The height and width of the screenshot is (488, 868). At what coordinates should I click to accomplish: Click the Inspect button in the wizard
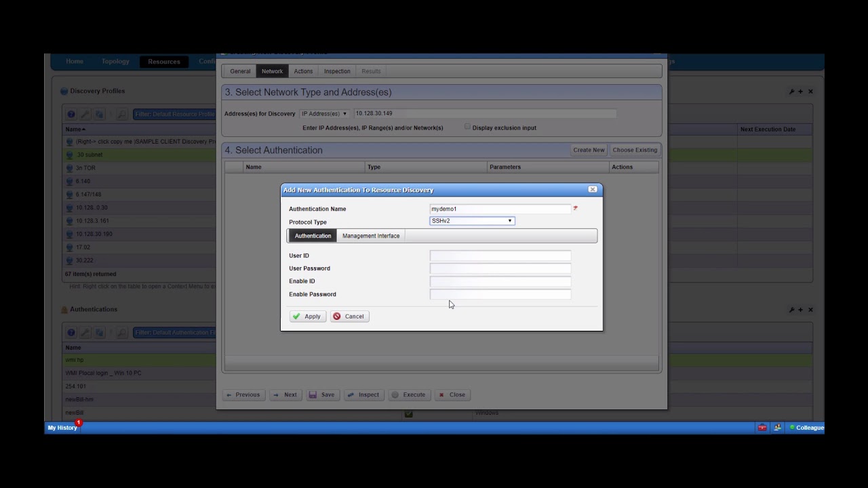tap(363, 394)
